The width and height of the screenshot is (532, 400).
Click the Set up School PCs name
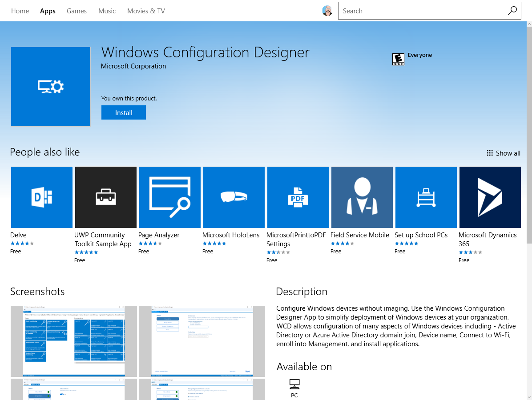(421, 235)
